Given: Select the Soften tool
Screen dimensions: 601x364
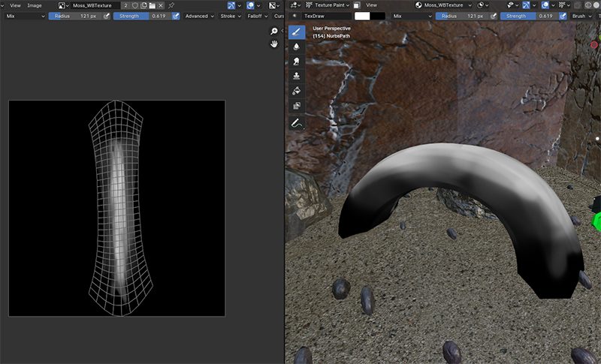Looking at the screenshot, I should (x=297, y=47).
